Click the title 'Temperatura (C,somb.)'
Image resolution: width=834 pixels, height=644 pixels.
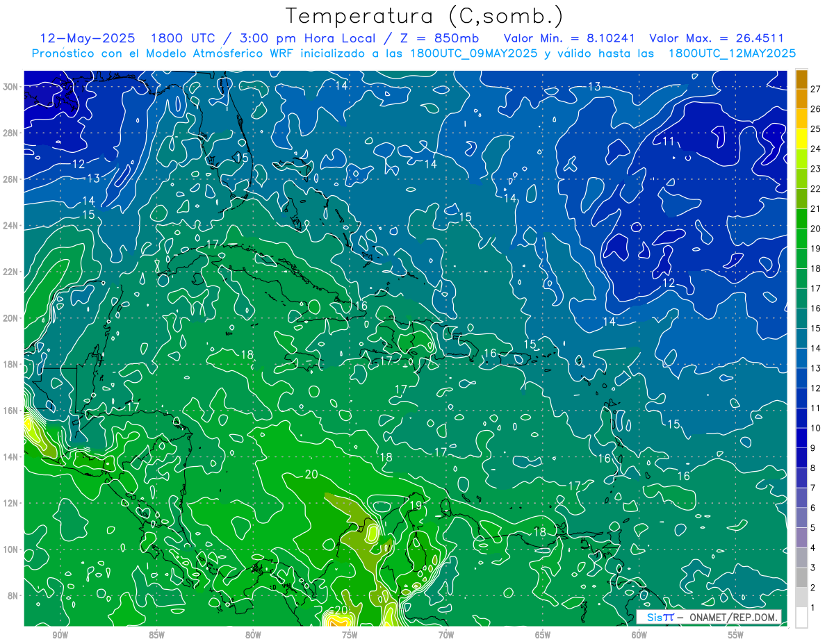click(x=424, y=17)
